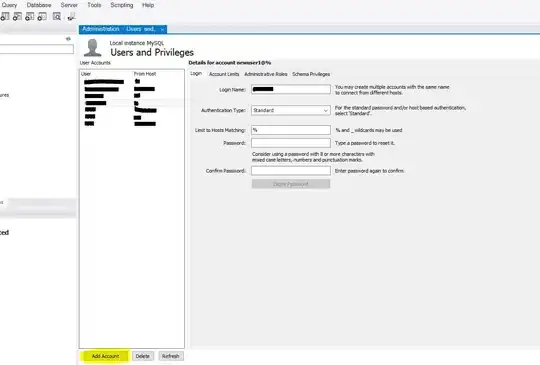Open the Authentication Type dropdown

(x=291, y=110)
